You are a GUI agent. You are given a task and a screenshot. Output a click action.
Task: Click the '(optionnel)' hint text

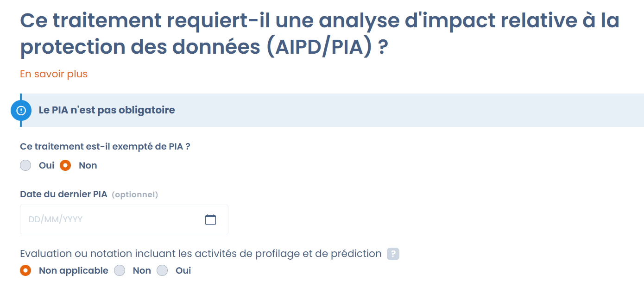135,195
